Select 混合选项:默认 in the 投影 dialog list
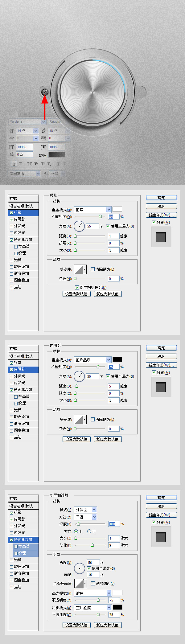This screenshot has height=644, width=185. pyautogui.click(x=23, y=206)
